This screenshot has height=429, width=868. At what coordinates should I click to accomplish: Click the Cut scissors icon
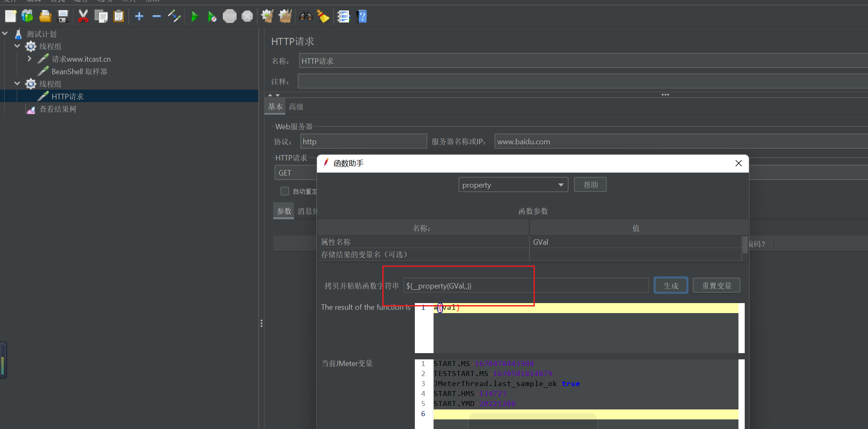[83, 17]
